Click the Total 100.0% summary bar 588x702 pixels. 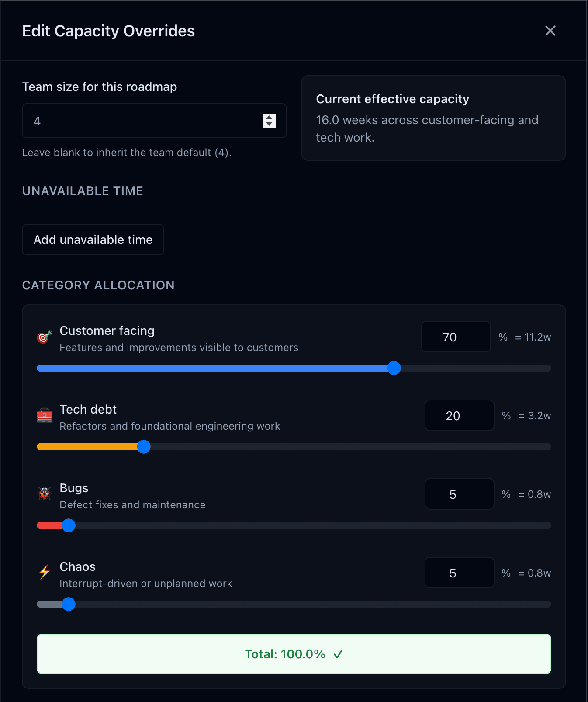(x=294, y=654)
